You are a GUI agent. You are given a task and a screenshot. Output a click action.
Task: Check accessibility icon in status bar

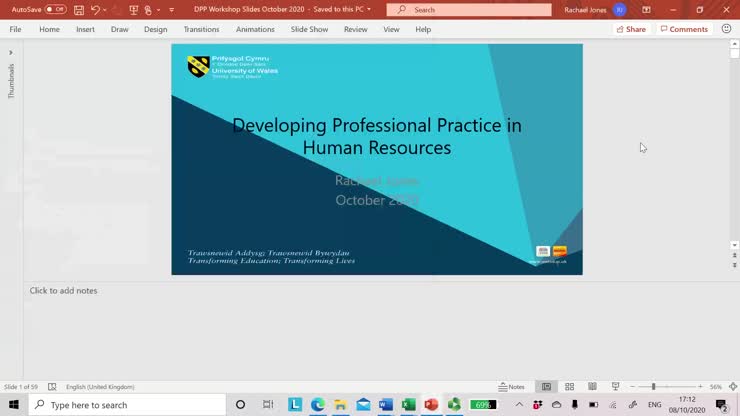[52, 387]
